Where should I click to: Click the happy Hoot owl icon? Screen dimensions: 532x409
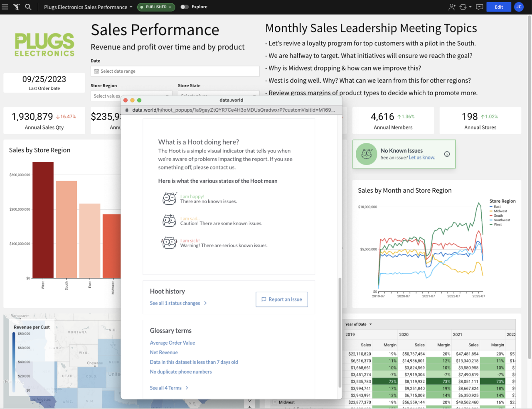[170, 198]
